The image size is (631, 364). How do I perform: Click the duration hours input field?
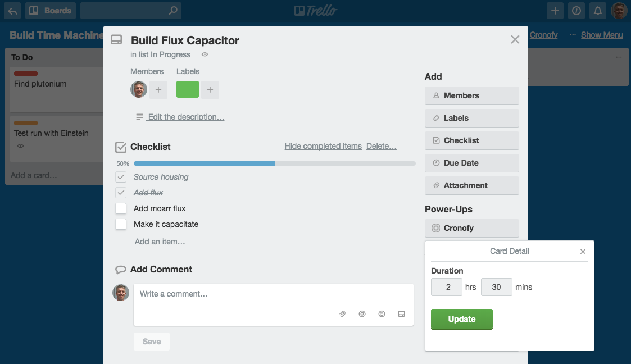pos(447,287)
